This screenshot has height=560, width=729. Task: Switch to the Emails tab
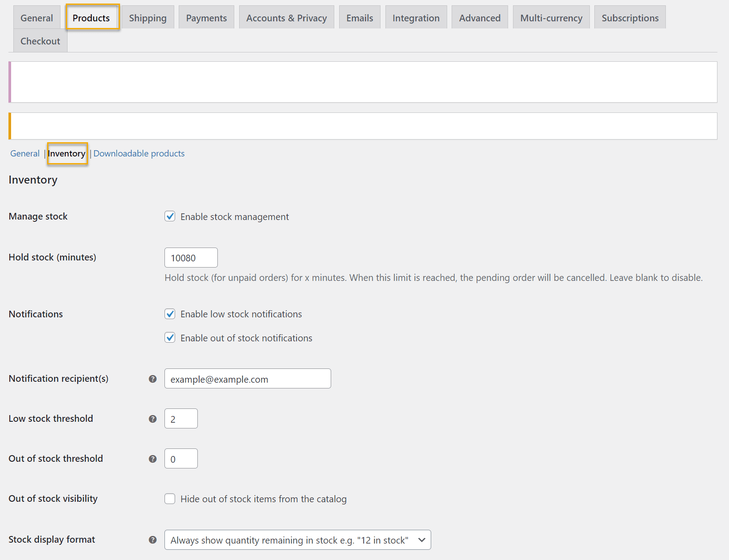click(x=360, y=18)
